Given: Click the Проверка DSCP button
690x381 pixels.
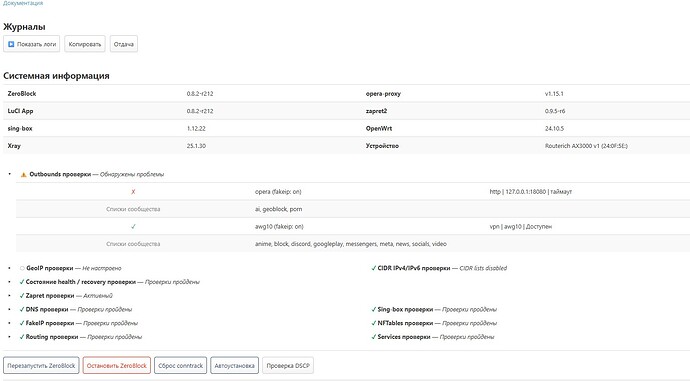Looking at the screenshot, I should pyautogui.click(x=288, y=366).
